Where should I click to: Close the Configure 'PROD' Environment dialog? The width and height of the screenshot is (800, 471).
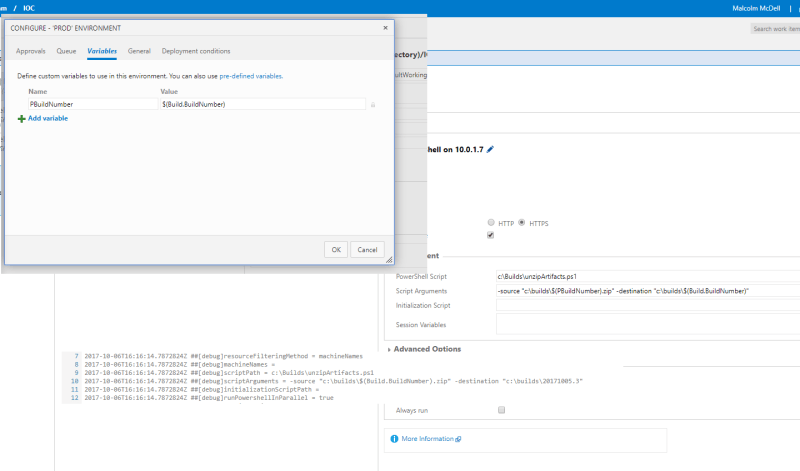click(385, 28)
